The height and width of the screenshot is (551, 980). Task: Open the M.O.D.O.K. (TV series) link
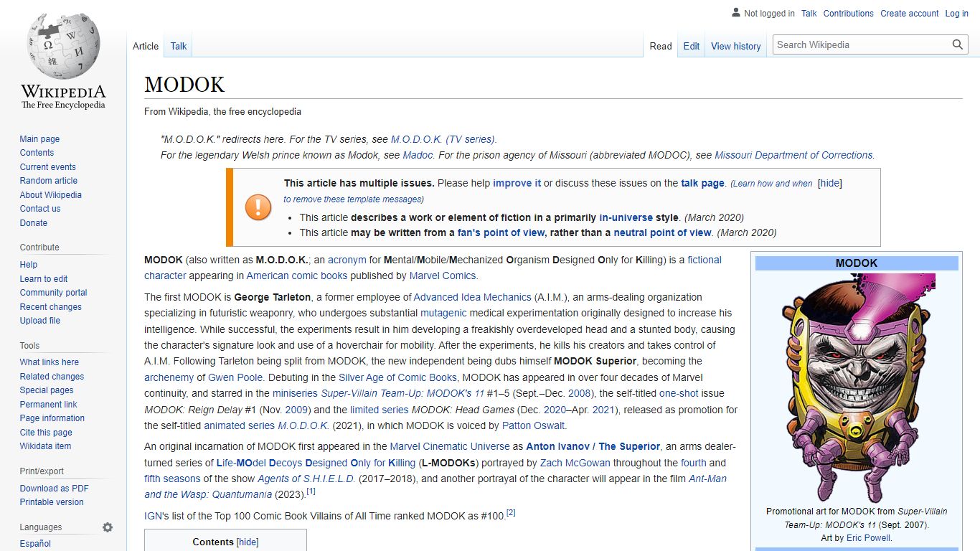click(x=443, y=139)
